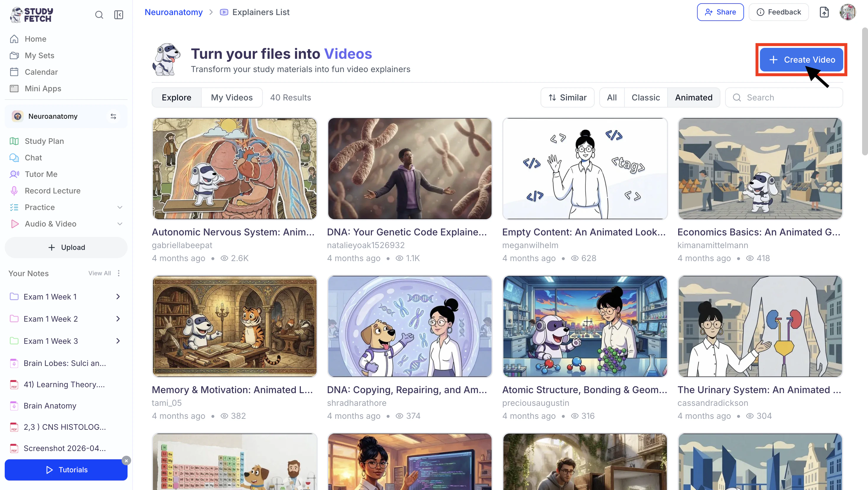Screen dimensions: 868x490
Task: Open Economics Basics video thumbnail
Action: 760,168
